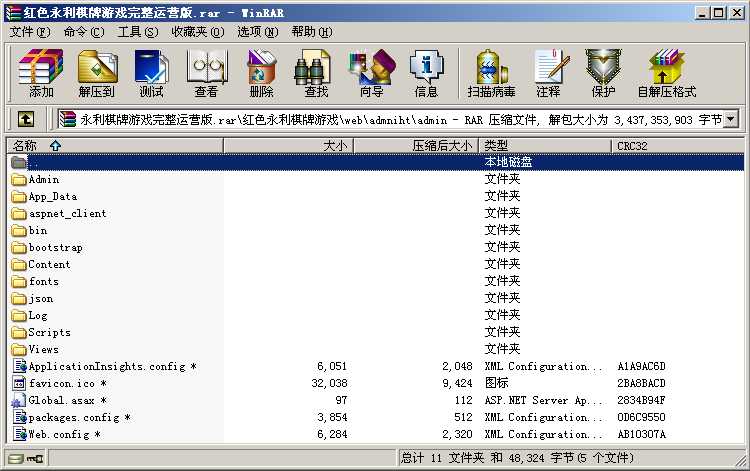Image resolution: width=750 pixels, height=471 pixels.
Task: Select the parent directory '..' row
Action: coord(375,162)
